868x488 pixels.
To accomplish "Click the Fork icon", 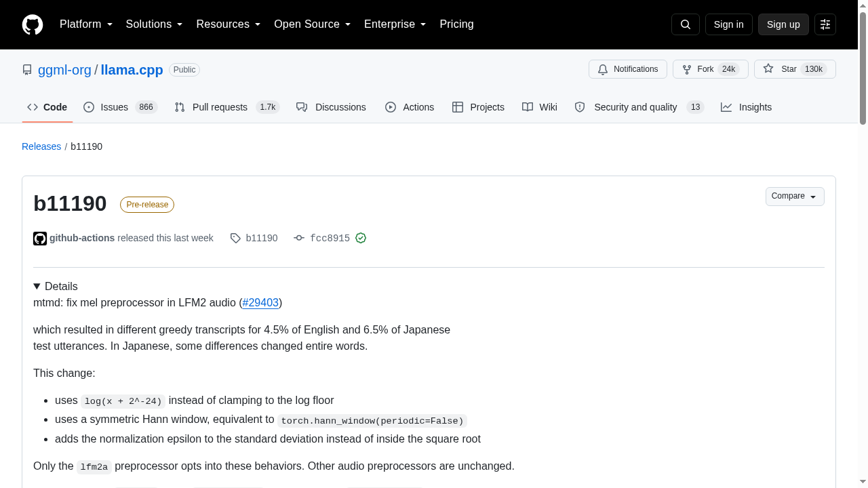I will 687,69.
